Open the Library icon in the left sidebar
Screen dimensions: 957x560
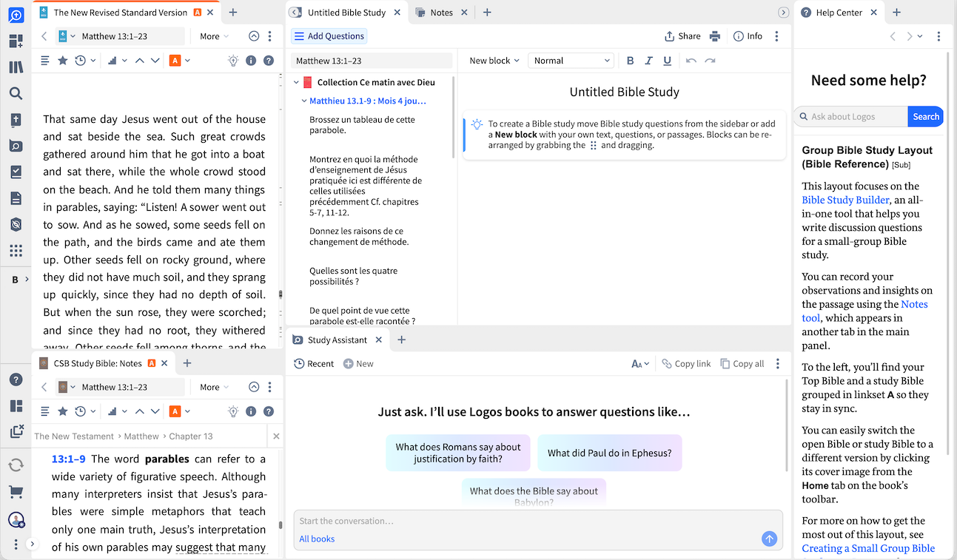point(16,67)
